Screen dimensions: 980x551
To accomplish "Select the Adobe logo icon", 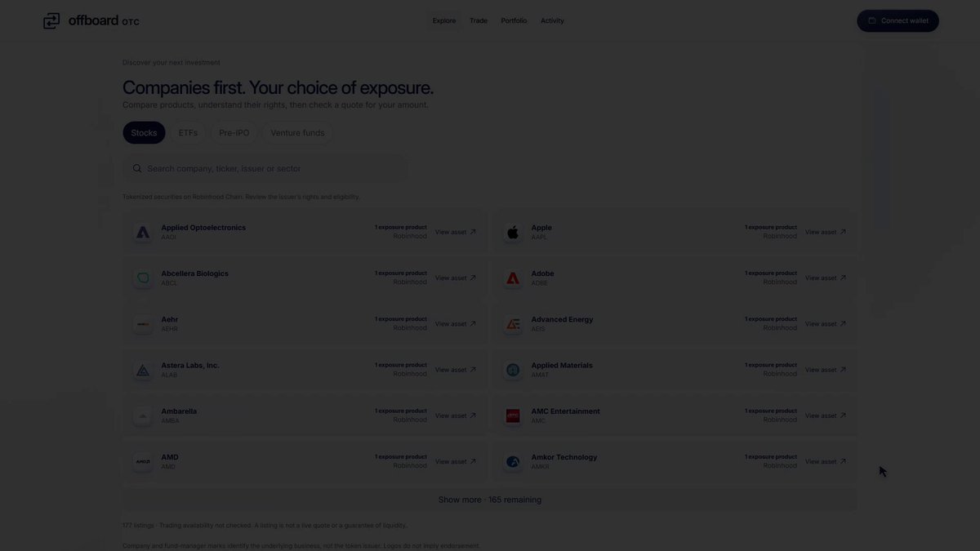I will point(513,278).
